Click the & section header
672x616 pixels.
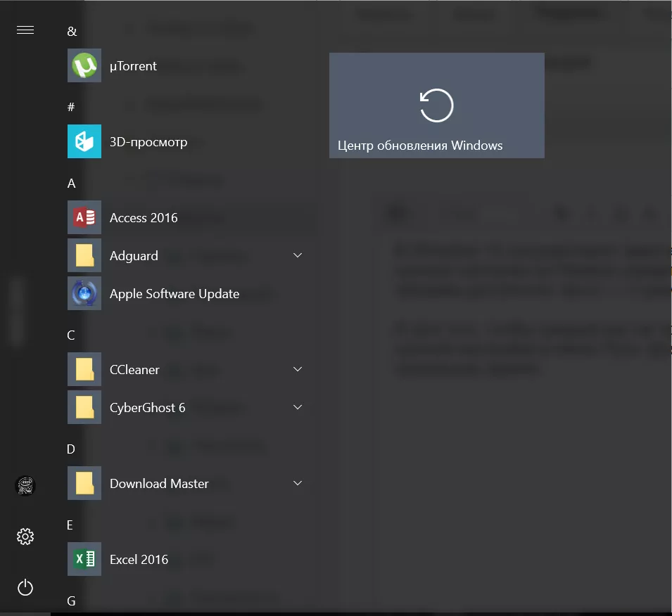(71, 32)
